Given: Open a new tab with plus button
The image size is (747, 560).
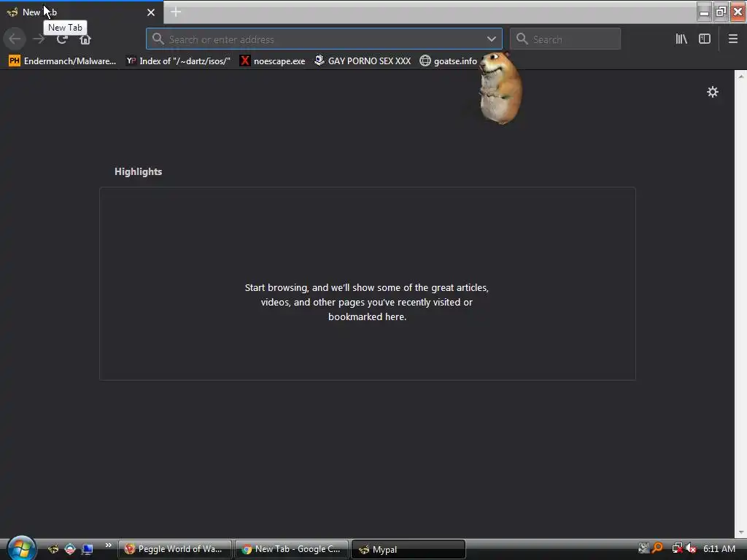Looking at the screenshot, I should (x=176, y=12).
